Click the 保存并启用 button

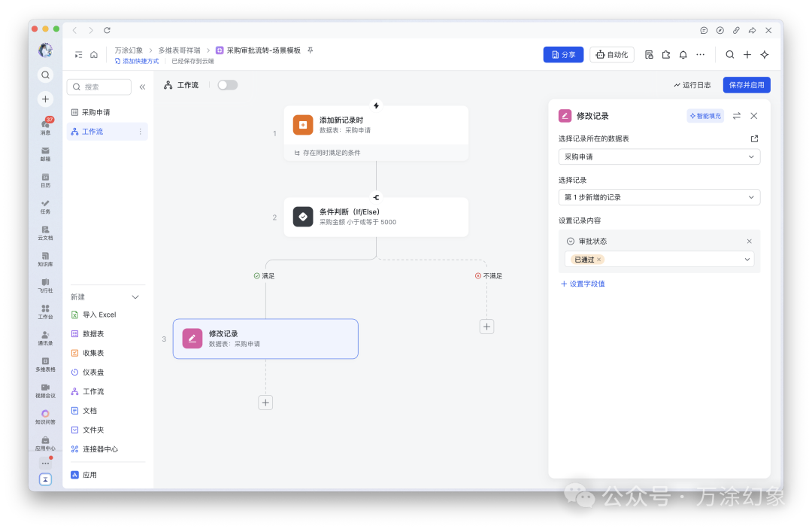[x=746, y=84]
